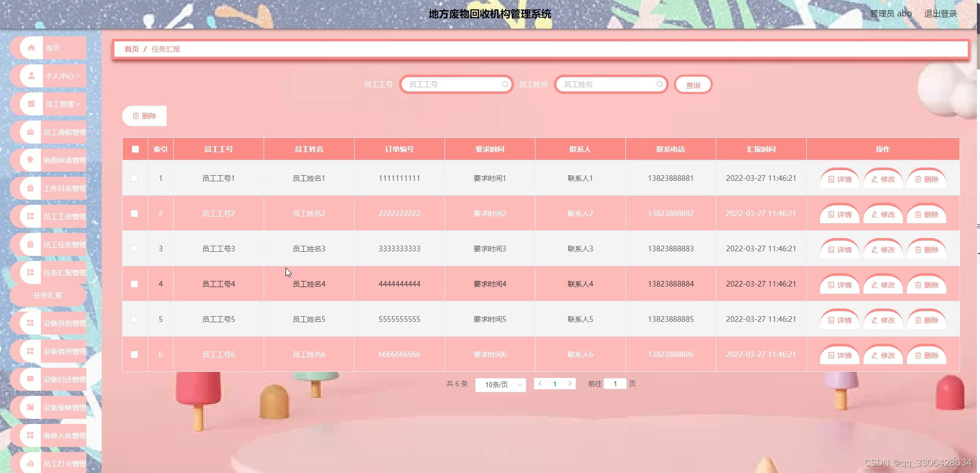980x473 pixels.
Task: Edit row 6 record
Action: (x=883, y=355)
